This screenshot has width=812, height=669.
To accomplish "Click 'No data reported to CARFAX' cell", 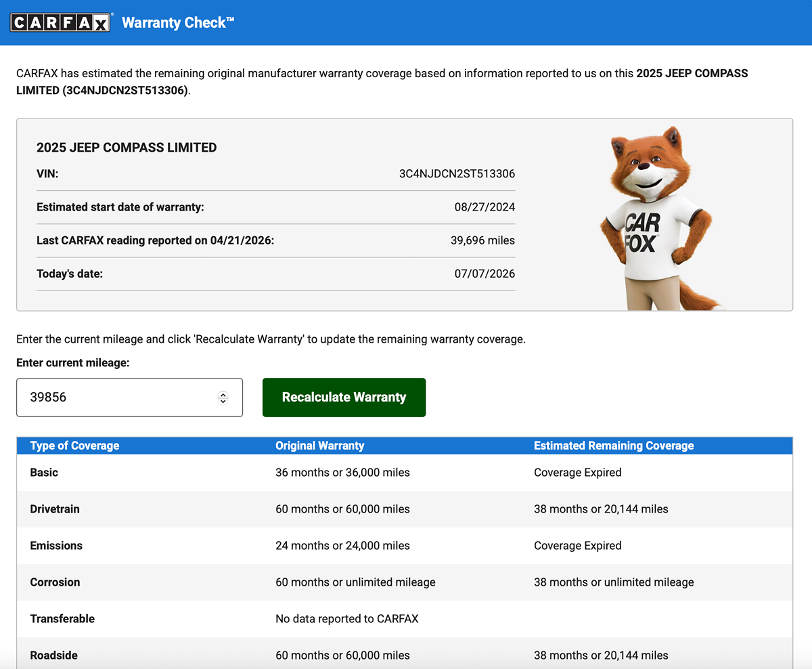I will pos(347,619).
